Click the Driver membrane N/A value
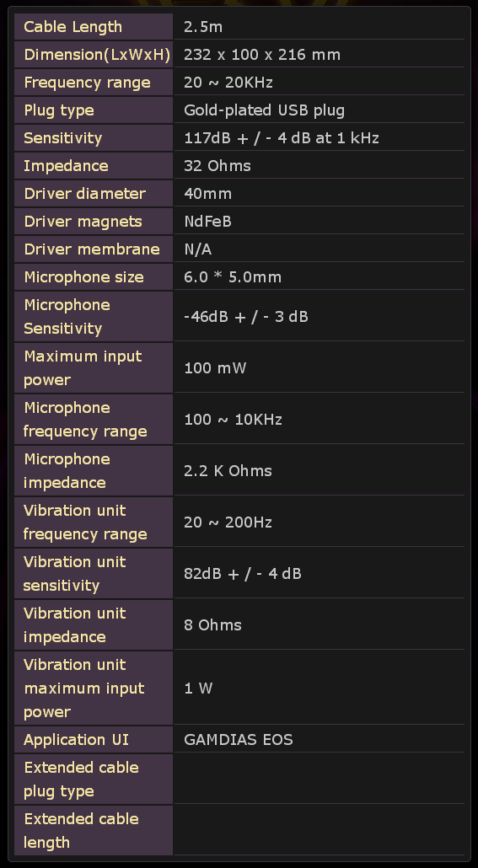 198,249
